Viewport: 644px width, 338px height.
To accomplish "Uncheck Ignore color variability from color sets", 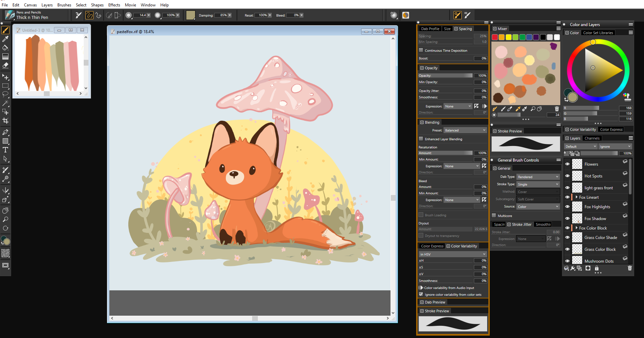I will (x=421, y=294).
